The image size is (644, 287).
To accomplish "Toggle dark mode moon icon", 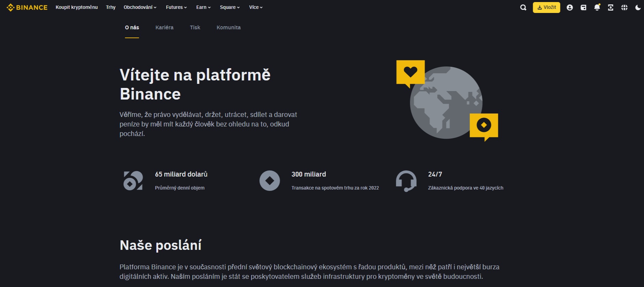I will tap(638, 7).
